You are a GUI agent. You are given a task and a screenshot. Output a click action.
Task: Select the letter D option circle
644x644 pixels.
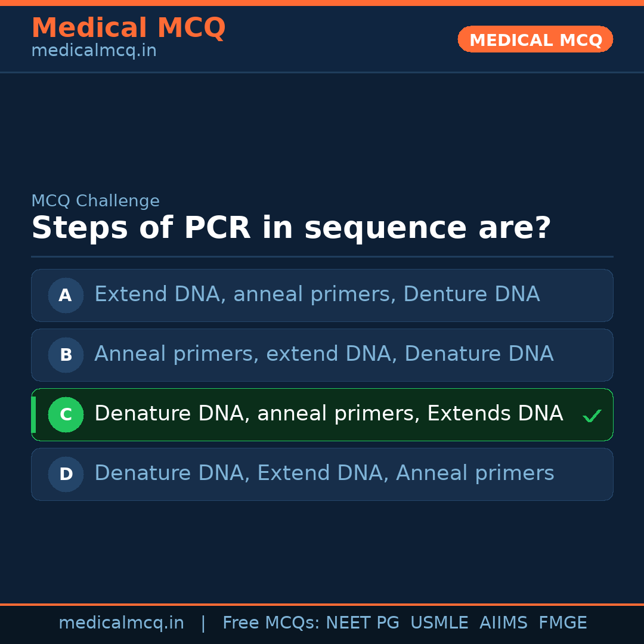[66, 474]
